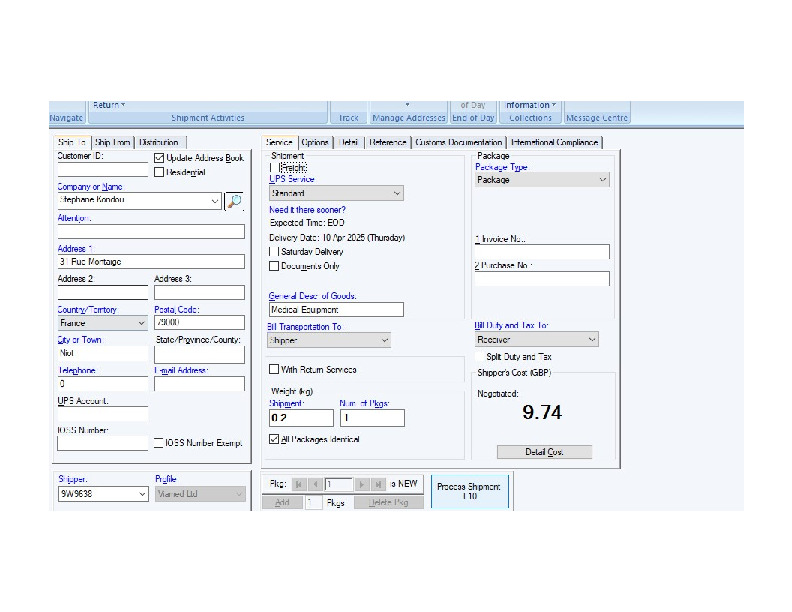Image resolution: width=792 pixels, height=612 pixels.
Task: Select the Options tab
Action: [314, 143]
